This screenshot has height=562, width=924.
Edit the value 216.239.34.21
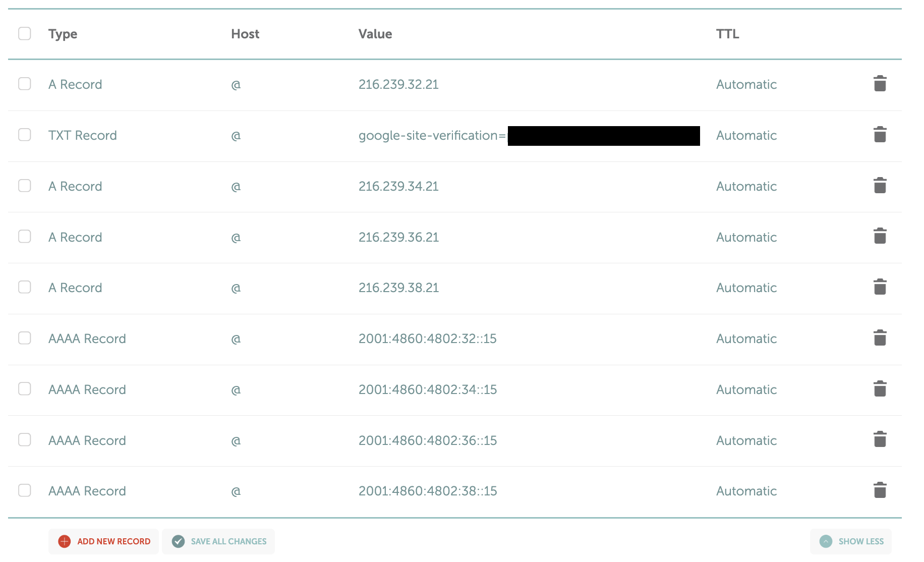point(398,186)
